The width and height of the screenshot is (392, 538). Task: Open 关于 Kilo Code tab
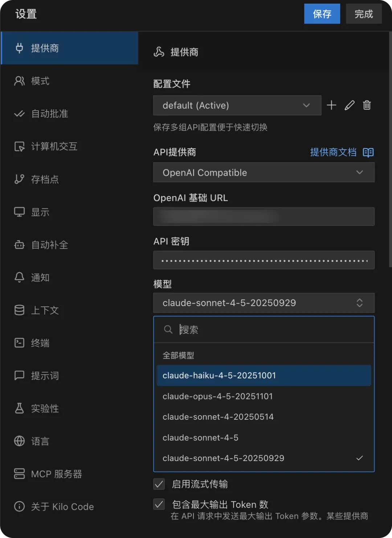coord(69,506)
